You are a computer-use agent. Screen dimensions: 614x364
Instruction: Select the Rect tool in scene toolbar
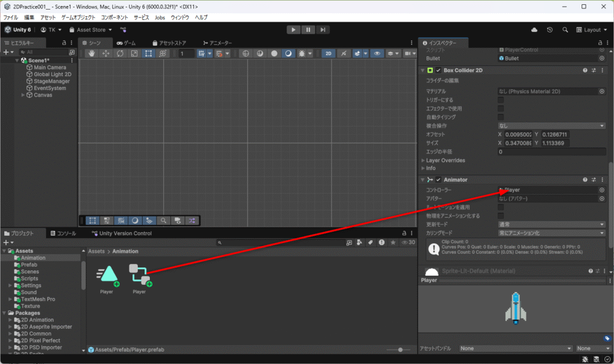click(x=148, y=53)
